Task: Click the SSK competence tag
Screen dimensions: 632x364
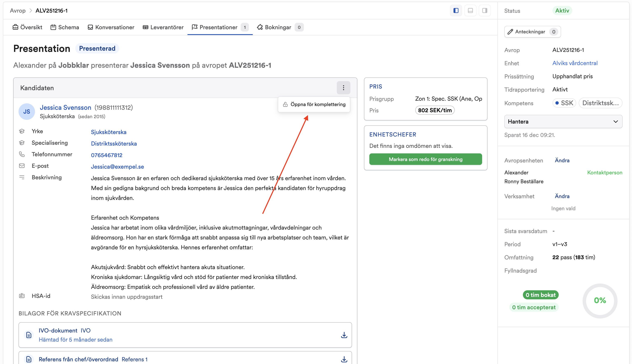Action: tap(564, 103)
